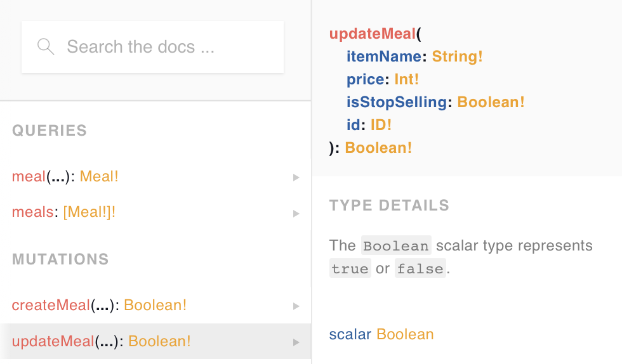This screenshot has width=622, height=364.
Task: Expand the arrow beside meals query
Action: click(x=296, y=213)
